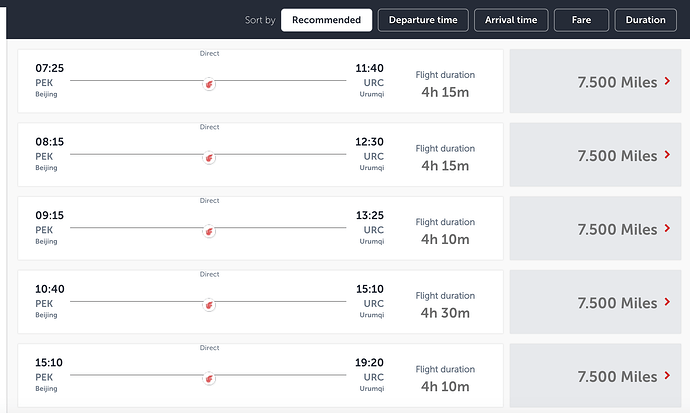Click Air China logo on 09:15 flight

pyautogui.click(x=209, y=231)
